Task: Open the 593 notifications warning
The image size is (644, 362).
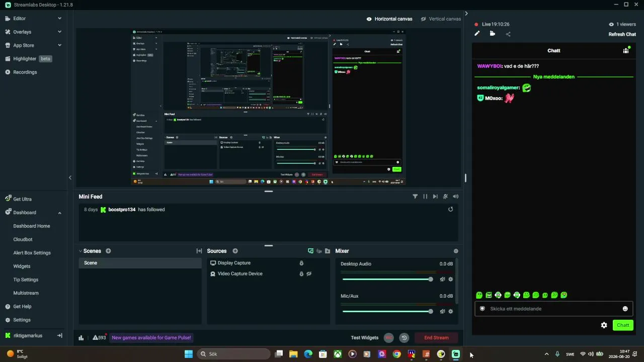Action: coord(99,338)
